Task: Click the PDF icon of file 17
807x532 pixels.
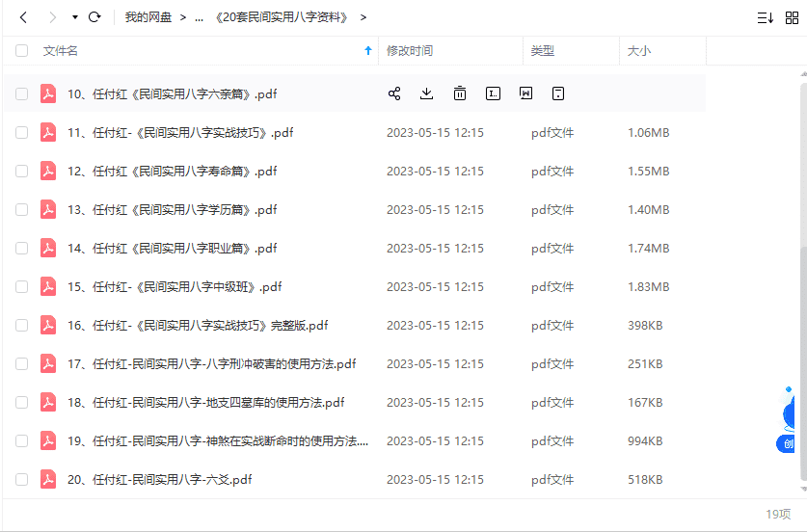Action: pos(48,363)
